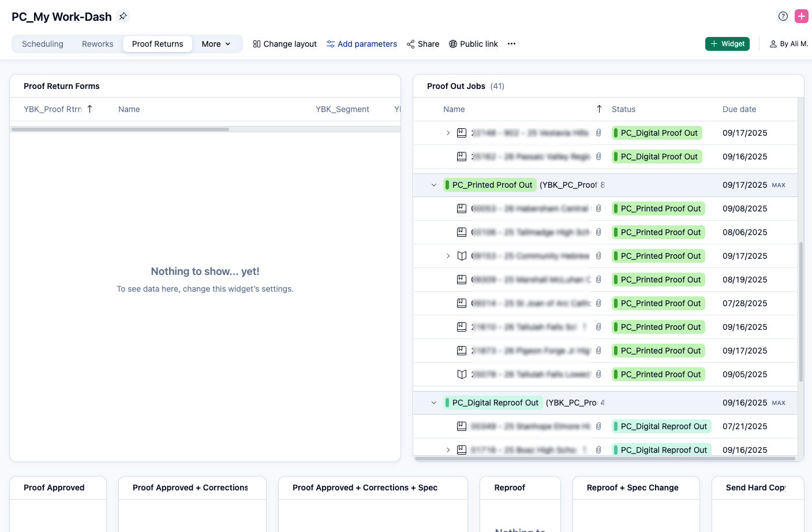Open the More tabs dropdown

(x=216, y=44)
